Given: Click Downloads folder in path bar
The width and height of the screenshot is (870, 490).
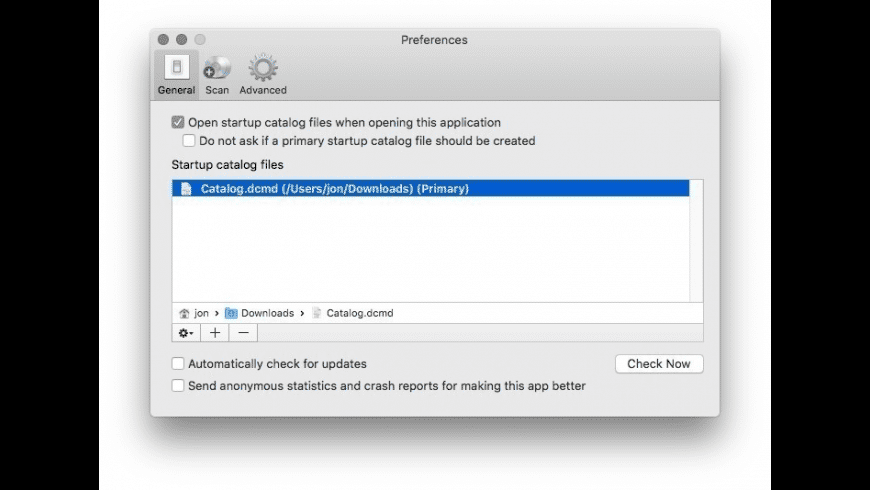Looking at the screenshot, I should 260,313.
